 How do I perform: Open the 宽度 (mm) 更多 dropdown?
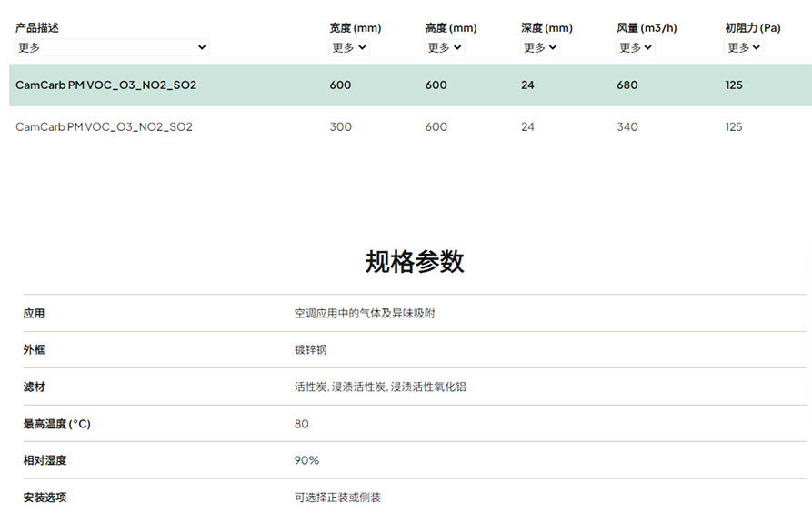click(348, 47)
